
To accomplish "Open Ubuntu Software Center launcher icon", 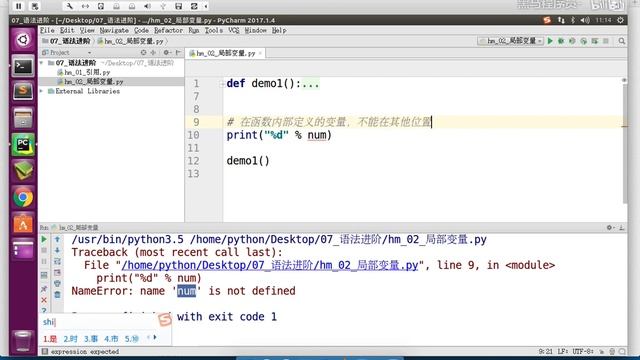I will pos(23,224).
